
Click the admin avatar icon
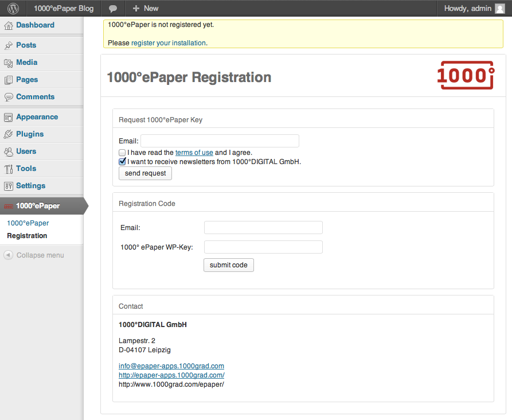click(500, 9)
